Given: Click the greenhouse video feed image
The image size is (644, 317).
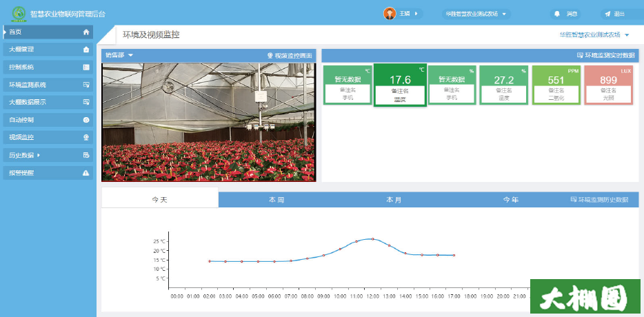Looking at the screenshot, I should click(209, 122).
